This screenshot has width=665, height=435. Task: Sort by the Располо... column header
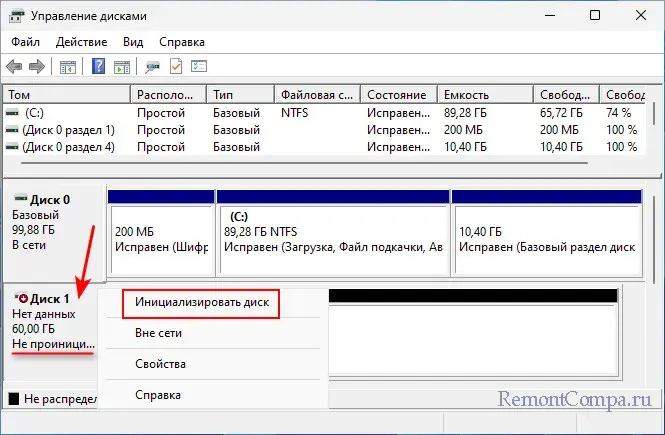[169, 95]
